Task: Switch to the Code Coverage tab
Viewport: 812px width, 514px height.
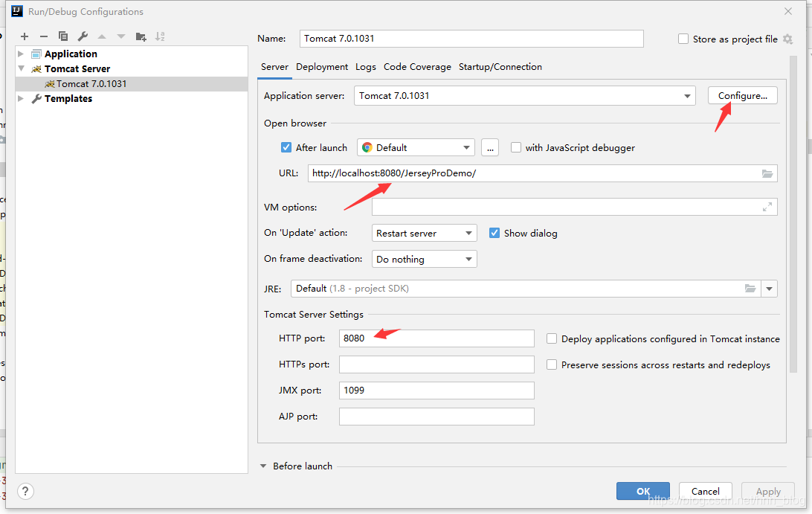Action: point(417,67)
